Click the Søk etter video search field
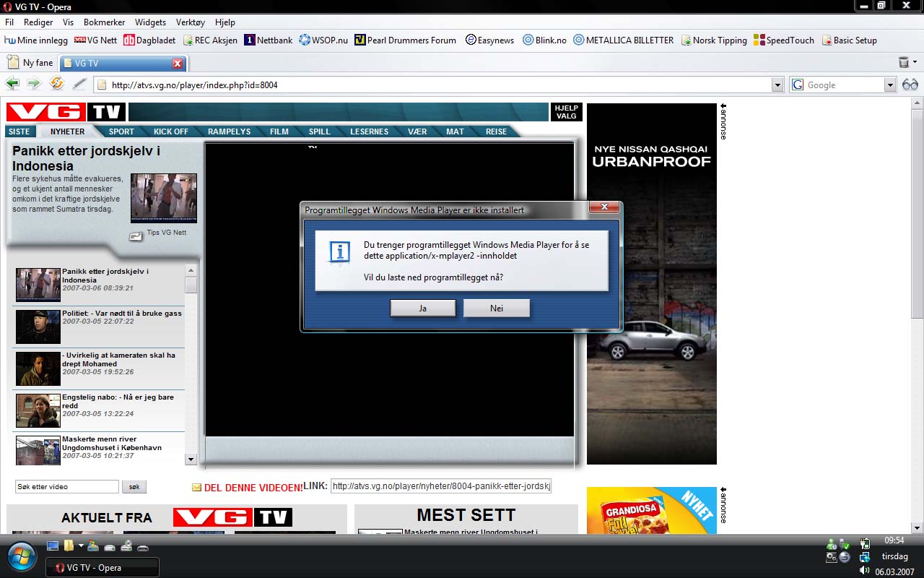The width and height of the screenshot is (924, 578). pos(67,487)
